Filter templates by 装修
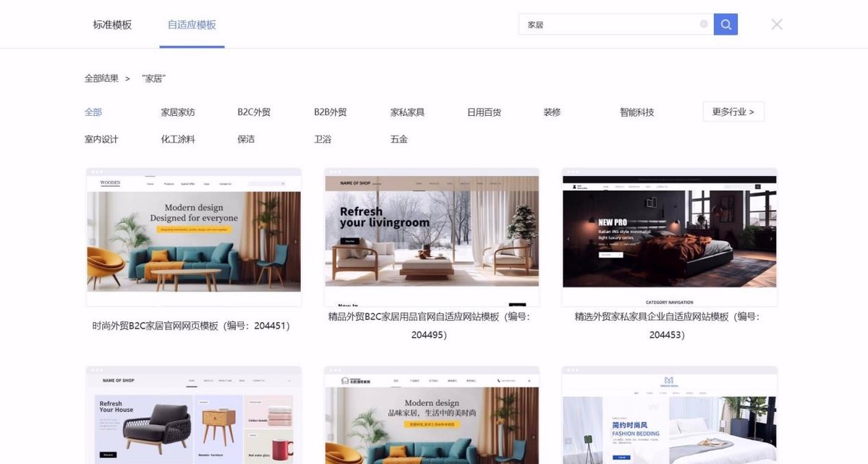The height and width of the screenshot is (464, 868). 551,111
